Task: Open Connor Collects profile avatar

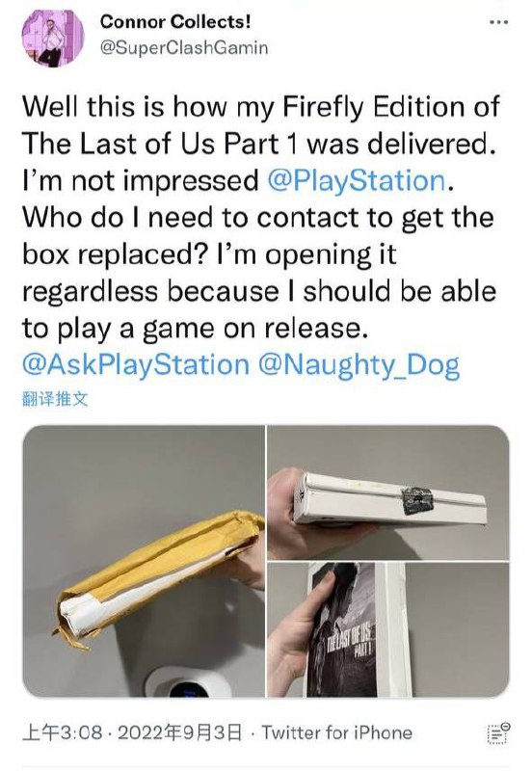Action: point(53,38)
